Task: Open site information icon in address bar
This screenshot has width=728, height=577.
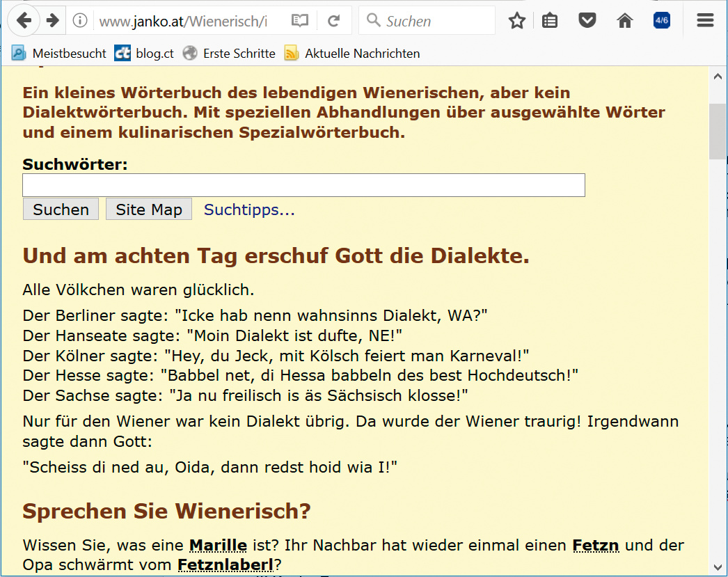Action: click(81, 21)
